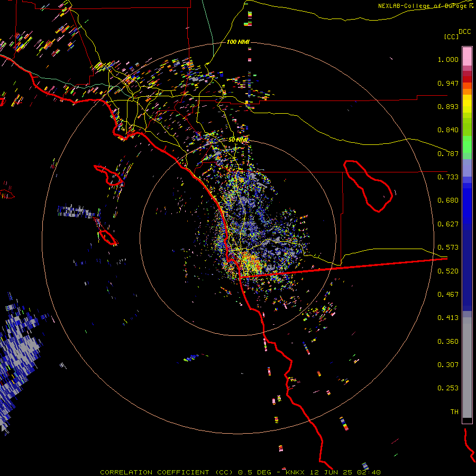Click the 0.307 scale value
The image size is (476, 476).
click(x=448, y=364)
